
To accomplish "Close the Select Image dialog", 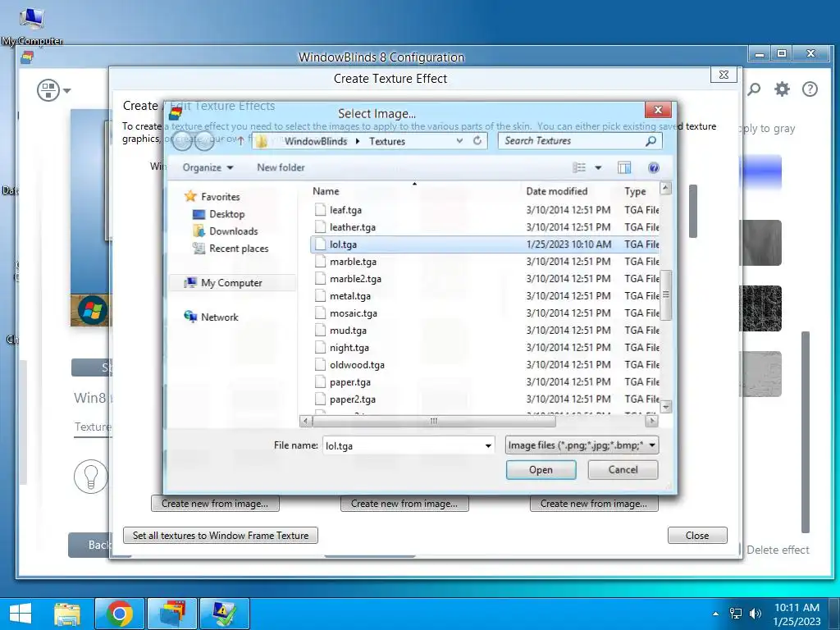I will click(x=659, y=110).
